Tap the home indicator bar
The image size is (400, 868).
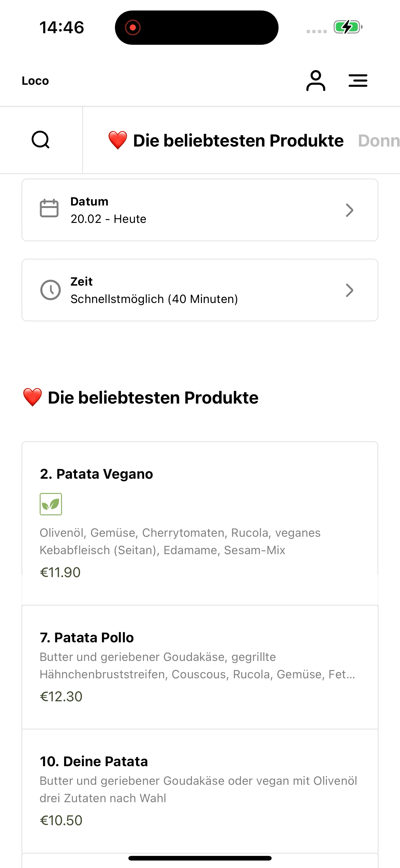200,858
